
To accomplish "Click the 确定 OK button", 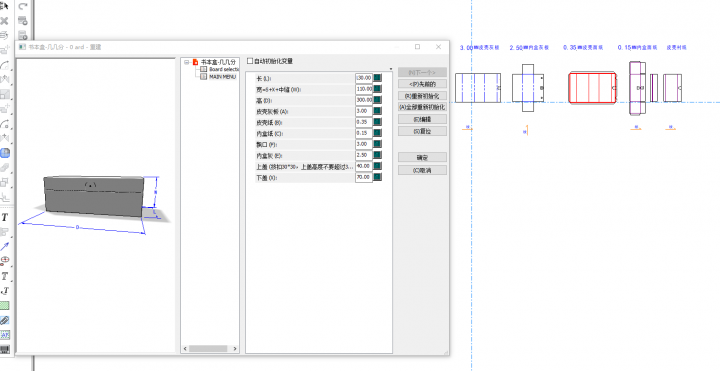I will (422, 157).
